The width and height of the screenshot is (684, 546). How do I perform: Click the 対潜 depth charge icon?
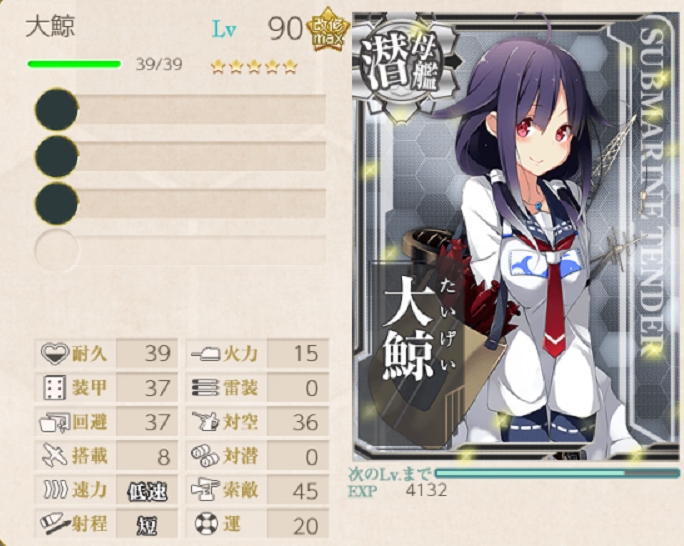pyautogui.click(x=205, y=456)
